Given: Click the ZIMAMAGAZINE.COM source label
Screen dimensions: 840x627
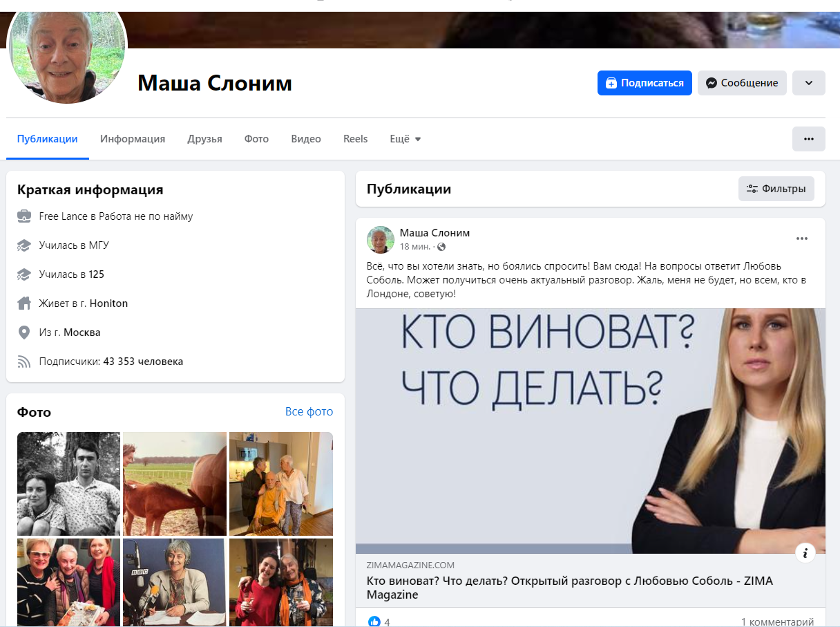Looking at the screenshot, I should [411, 565].
